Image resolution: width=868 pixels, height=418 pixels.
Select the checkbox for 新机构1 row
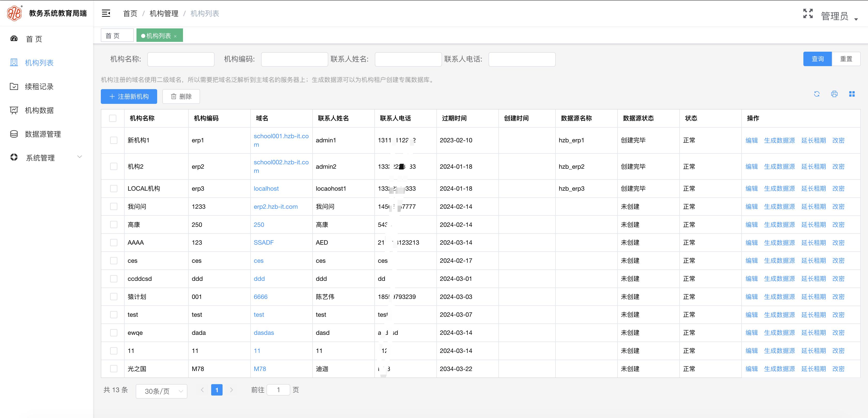click(113, 141)
